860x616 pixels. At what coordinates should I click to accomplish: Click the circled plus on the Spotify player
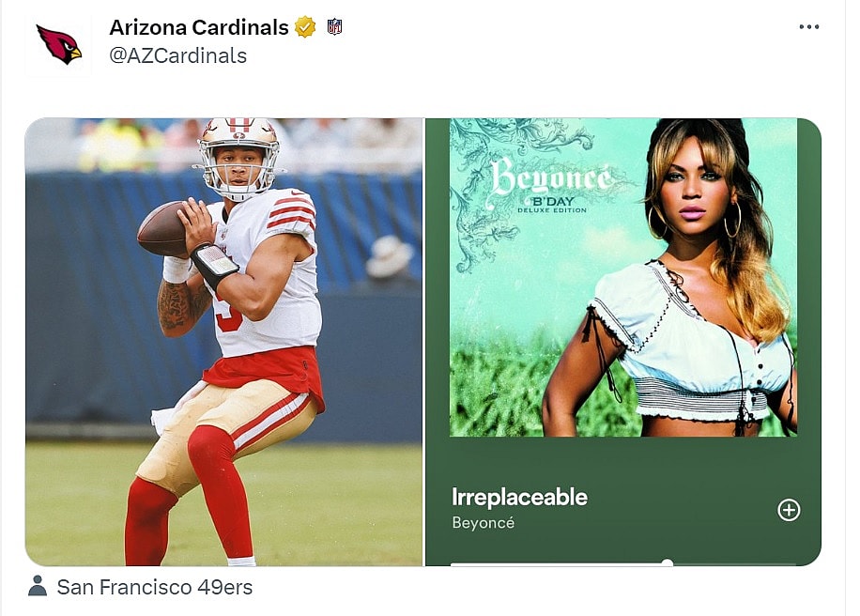pyautogui.click(x=790, y=509)
